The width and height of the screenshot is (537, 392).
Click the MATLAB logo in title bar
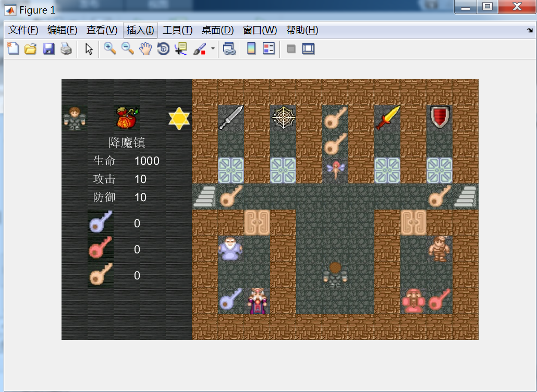click(10, 10)
